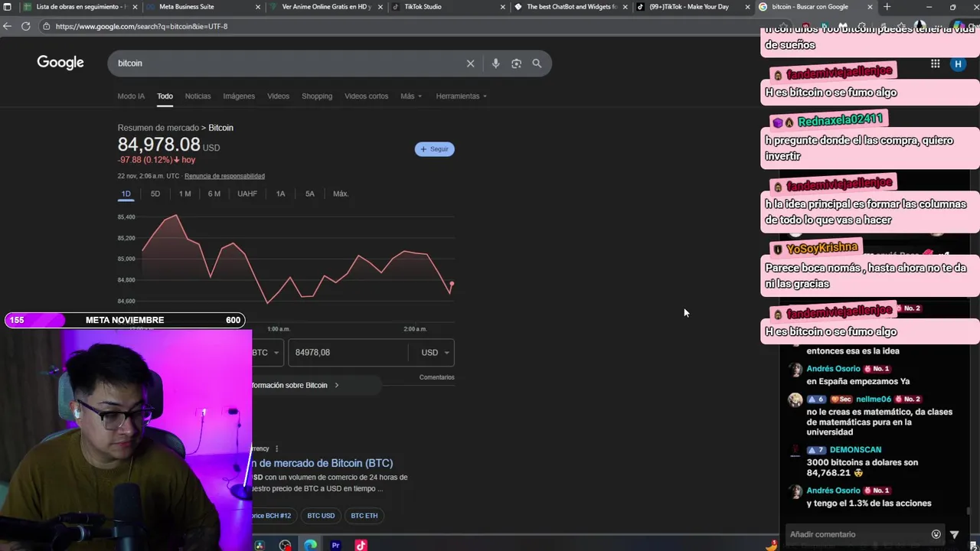
Task: Select the 6 M chart range
Action: (214, 194)
